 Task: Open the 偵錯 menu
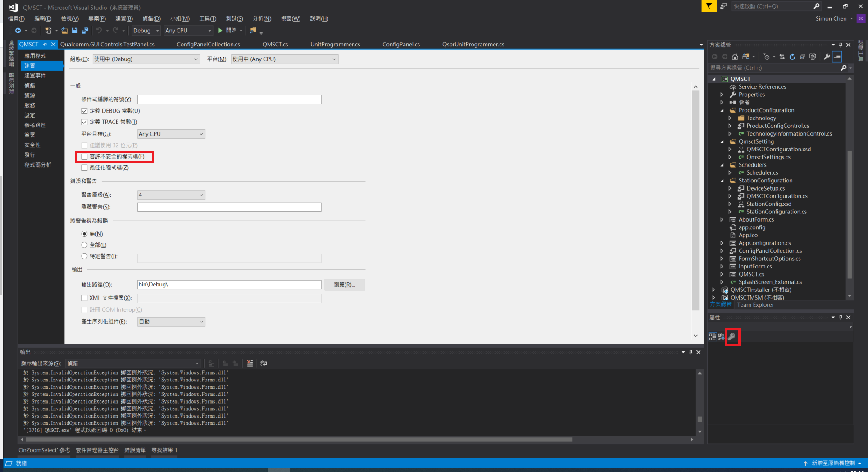pyautogui.click(x=151, y=18)
